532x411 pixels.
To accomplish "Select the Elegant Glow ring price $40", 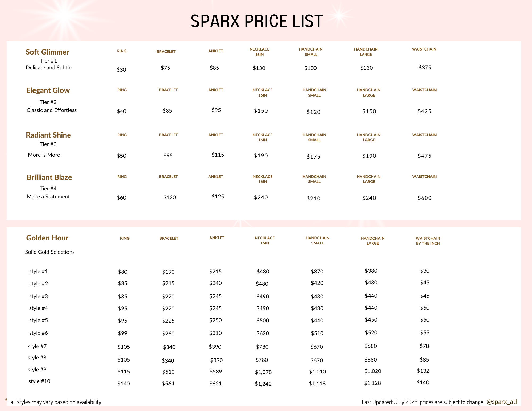I will (122, 111).
